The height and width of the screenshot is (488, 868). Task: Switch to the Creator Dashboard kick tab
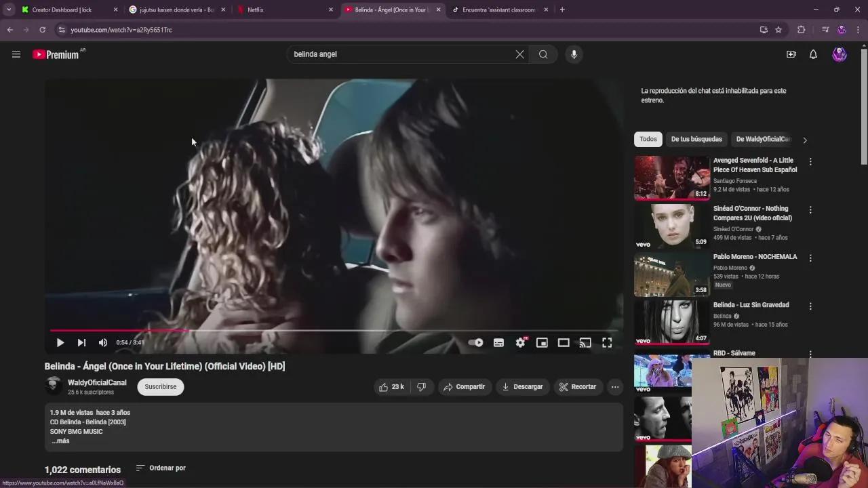point(69,9)
